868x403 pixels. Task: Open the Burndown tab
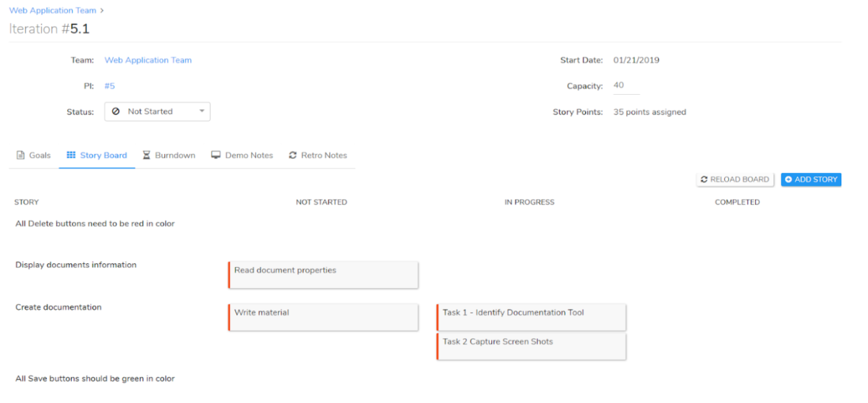[x=169, y=156]
